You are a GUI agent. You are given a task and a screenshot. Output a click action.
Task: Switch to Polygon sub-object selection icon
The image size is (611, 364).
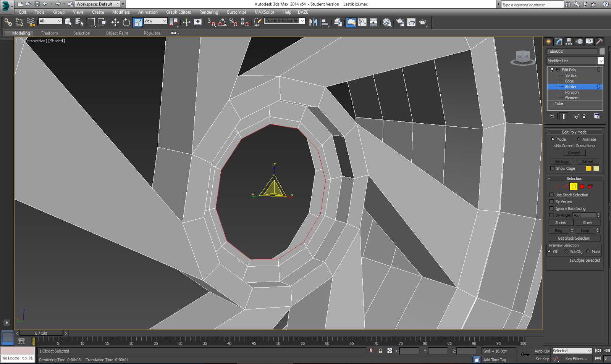(x=582, y=187)
